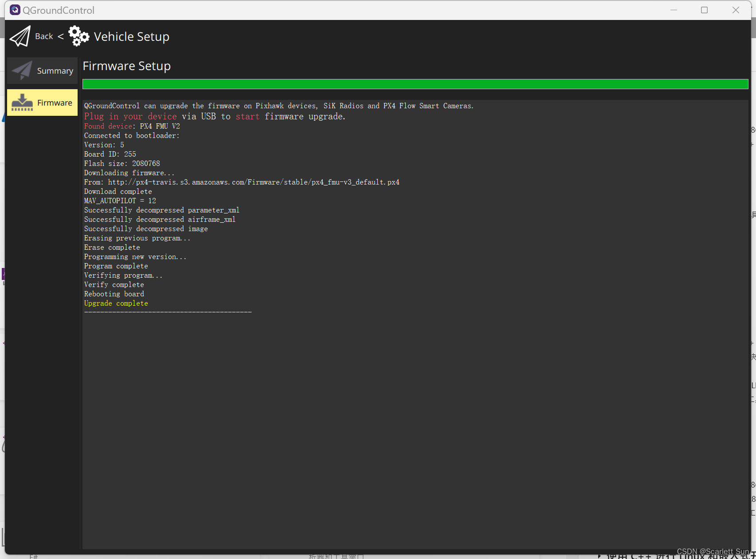The image size is (756, 559).
Task: Click 'Downloading firmware...' log line
Action: click(129, 173)
